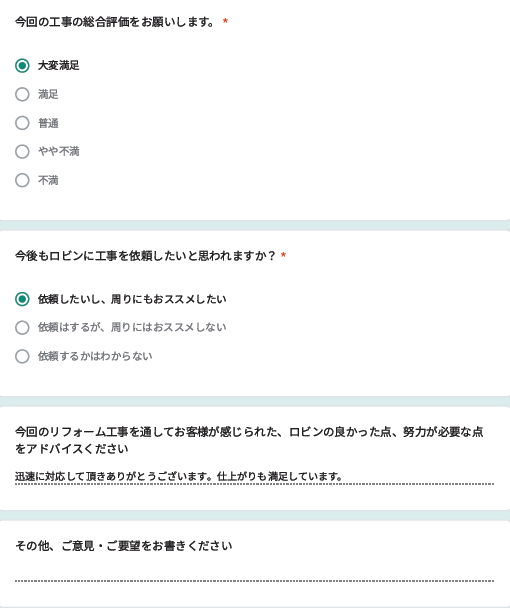Click the やや不満 label text

pos(59,151)
